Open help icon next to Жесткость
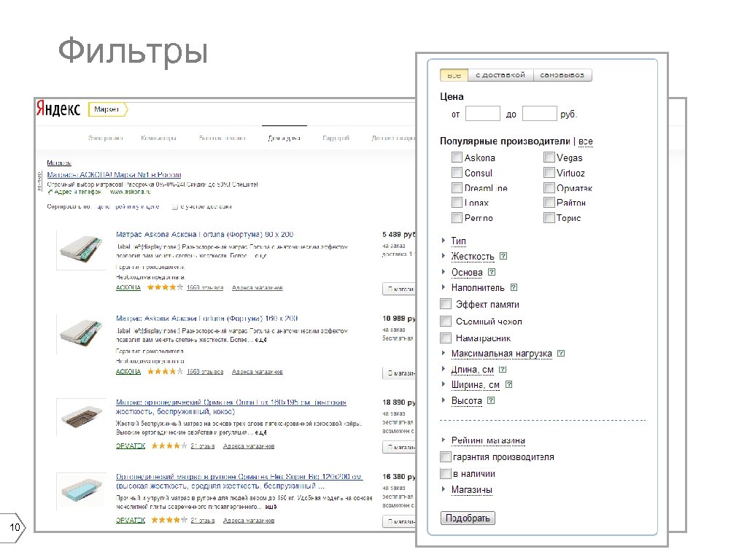The image size is (747, 560). coord(503,256)
